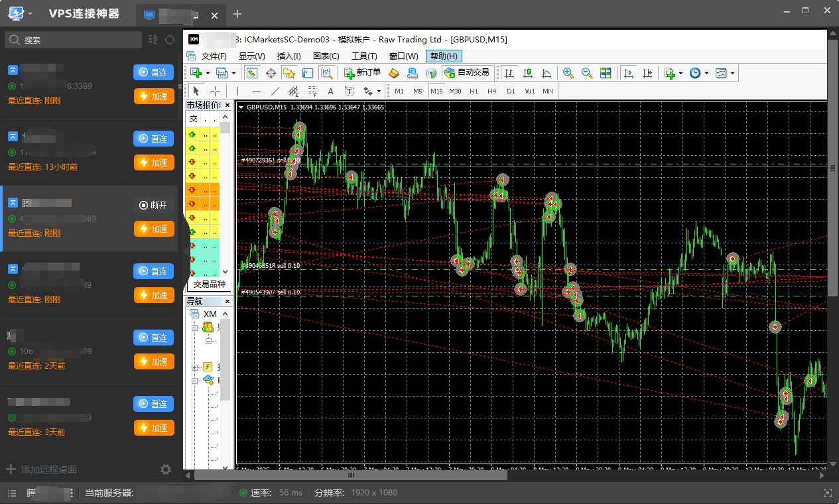Open 图表(C) menu
This screenshot has height=504, width=839.
click(x=326, y=56)
